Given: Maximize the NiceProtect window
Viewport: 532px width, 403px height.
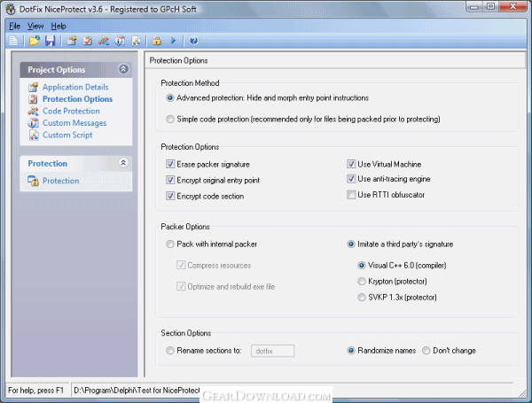Looking at the screenshot, I should click(491, 7).
